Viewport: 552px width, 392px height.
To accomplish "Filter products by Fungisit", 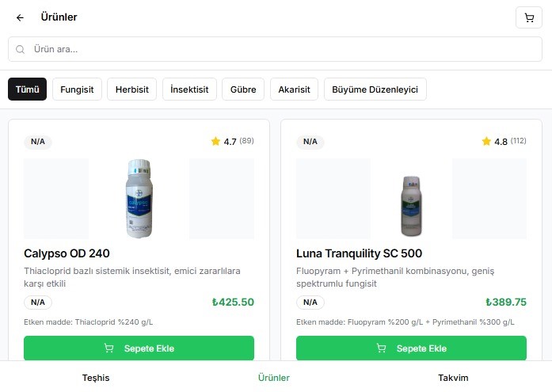I will pos(77,89).
